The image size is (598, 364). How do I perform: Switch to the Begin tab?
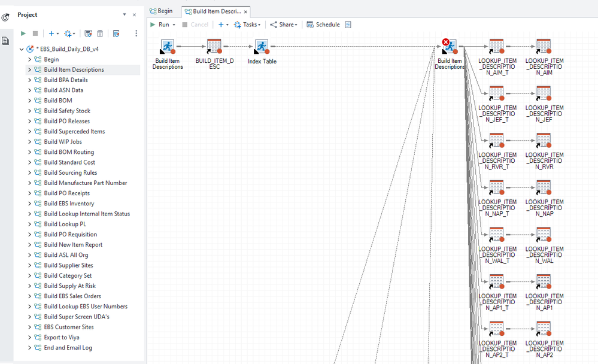[161, 11]
